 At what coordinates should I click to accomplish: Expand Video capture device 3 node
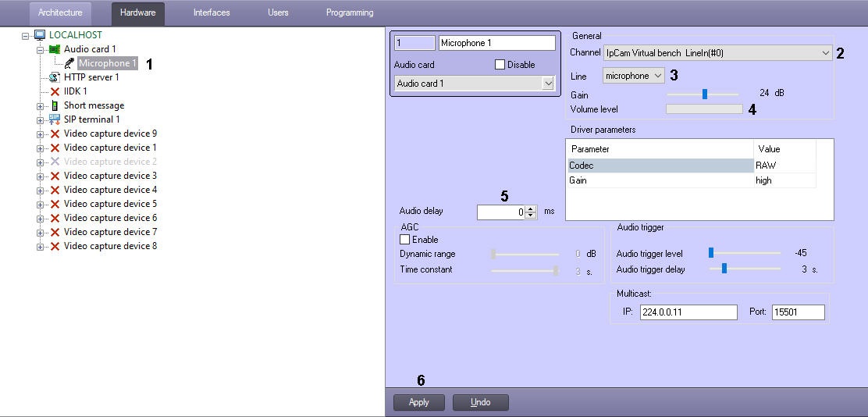point(40,176)
